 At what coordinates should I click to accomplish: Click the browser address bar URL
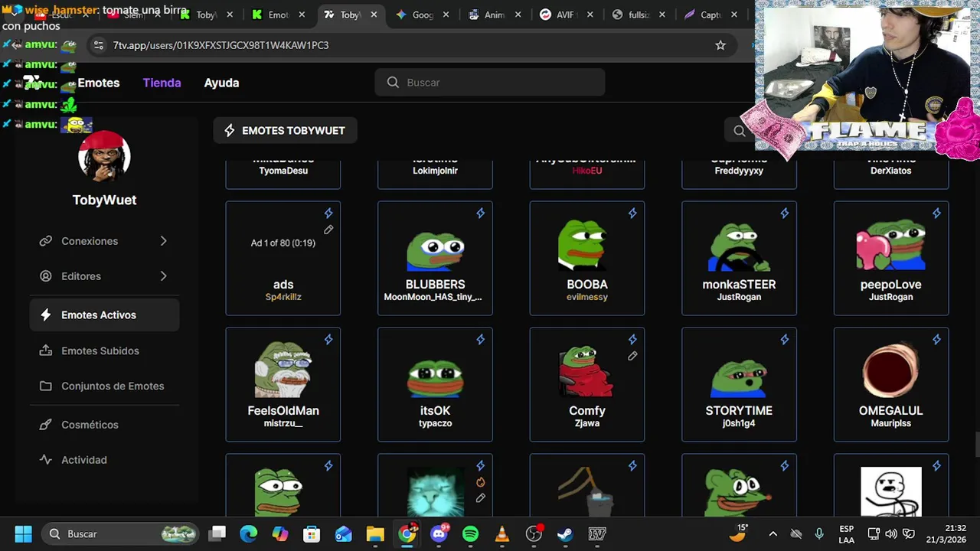(221, 45)
